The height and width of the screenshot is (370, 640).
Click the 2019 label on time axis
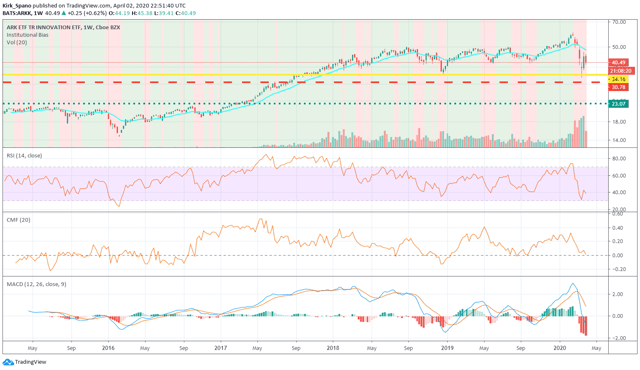point(447,348)
